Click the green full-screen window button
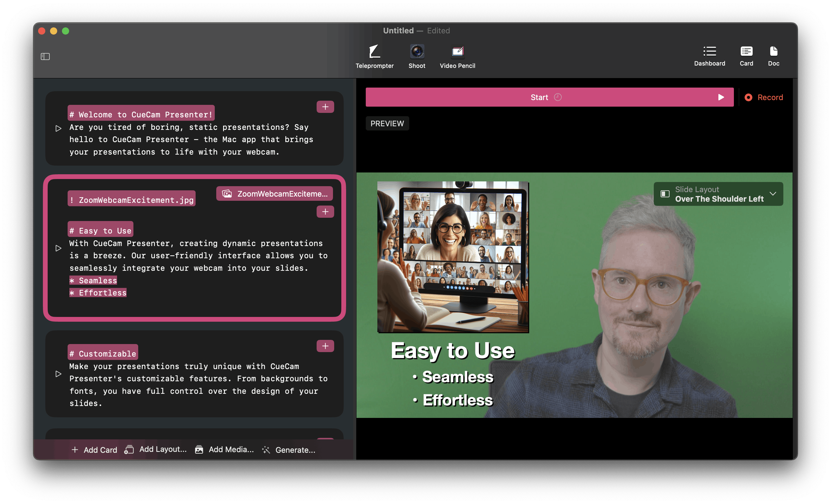 pyautogui.click(x=66, y=31)
